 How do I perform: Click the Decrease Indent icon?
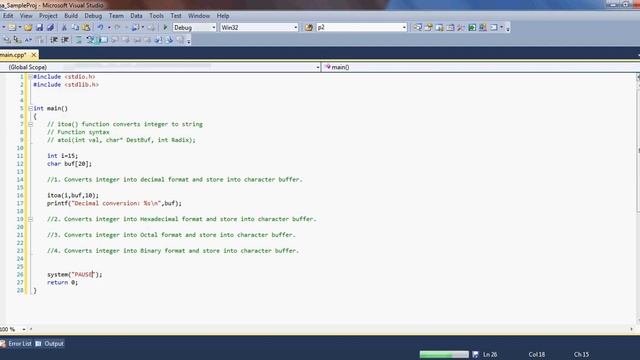click(x=54, y=40)
